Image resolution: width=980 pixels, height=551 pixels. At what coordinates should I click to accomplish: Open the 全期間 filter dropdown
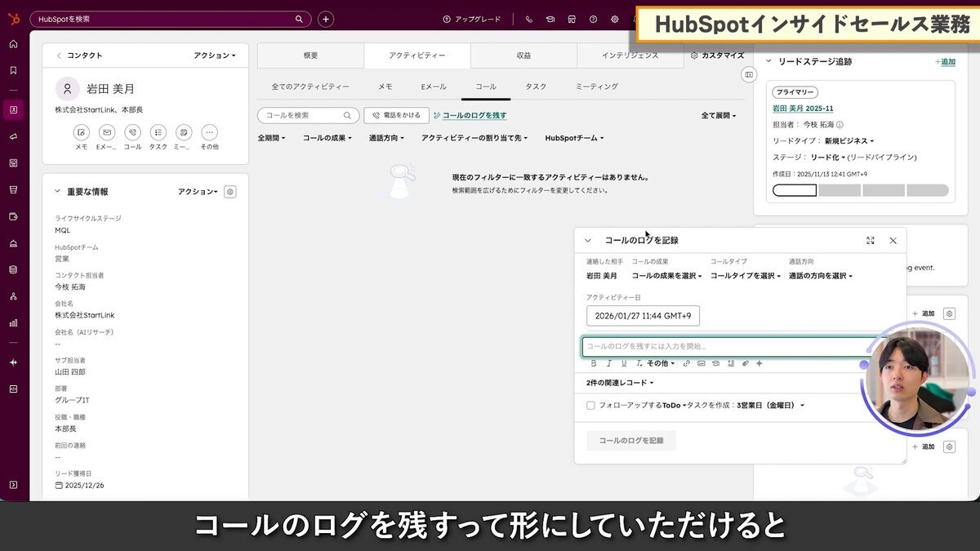[270, 138]
